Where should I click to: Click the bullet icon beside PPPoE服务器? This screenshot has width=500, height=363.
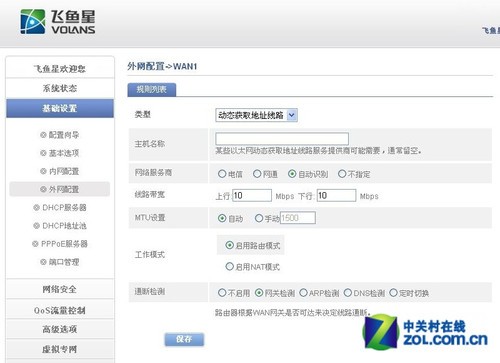35,244
